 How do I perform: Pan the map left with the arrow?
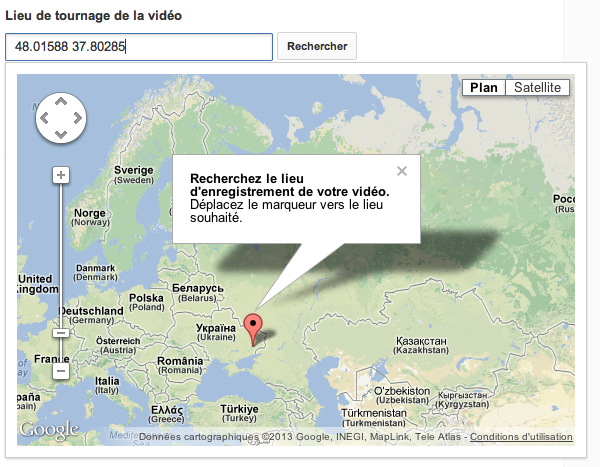(x=44, y=118)
